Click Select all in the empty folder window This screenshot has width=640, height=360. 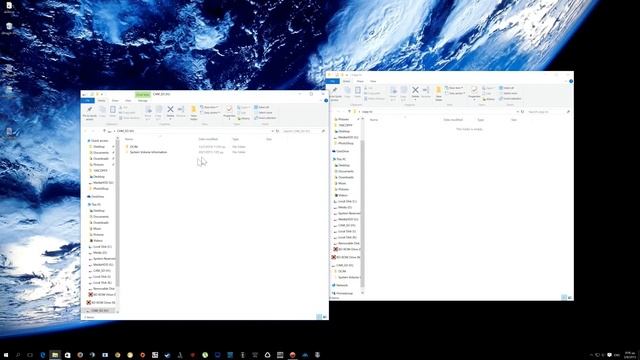507,88
